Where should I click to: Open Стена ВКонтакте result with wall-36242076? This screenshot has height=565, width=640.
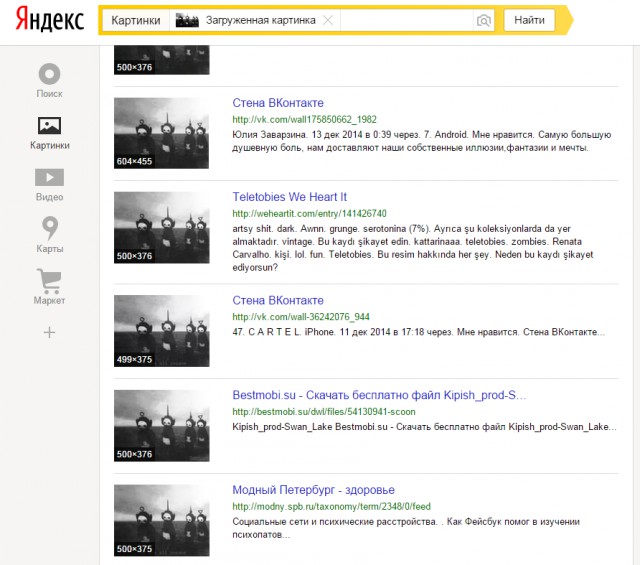pos(278,300)
